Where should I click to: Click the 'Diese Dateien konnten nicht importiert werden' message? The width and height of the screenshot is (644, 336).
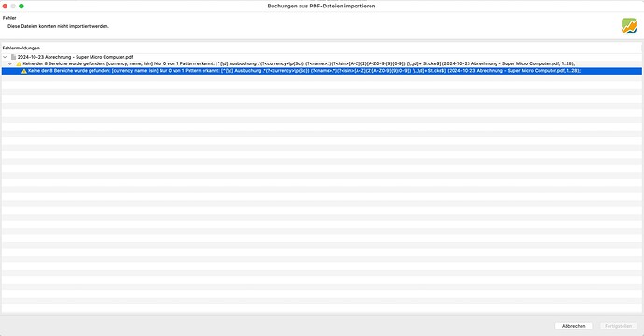pyautogui.click(x=58, y=26)
